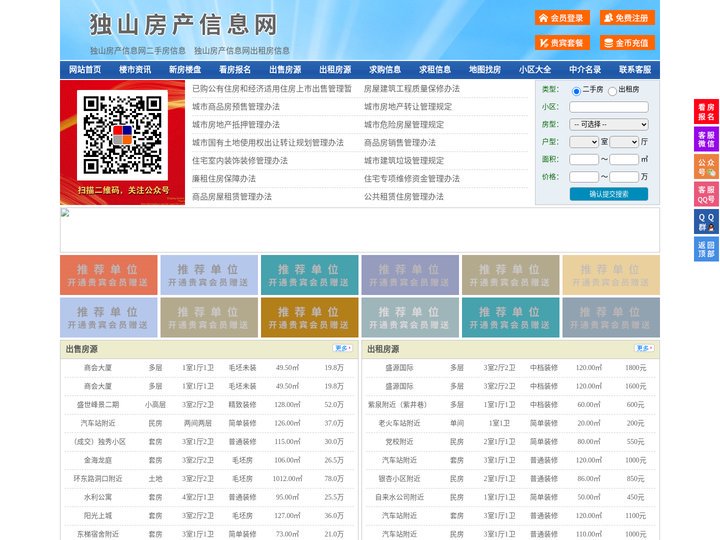Screen dimensions: 720x540
Task: Open the 阳光上城 sale listing
Action: click(98, 516)
